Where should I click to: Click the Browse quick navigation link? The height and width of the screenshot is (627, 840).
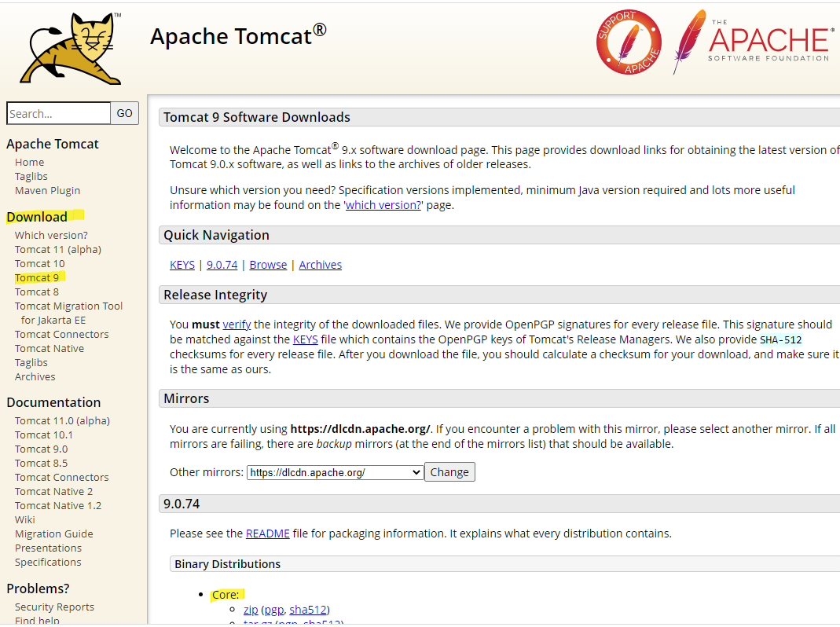coord(268,265)
